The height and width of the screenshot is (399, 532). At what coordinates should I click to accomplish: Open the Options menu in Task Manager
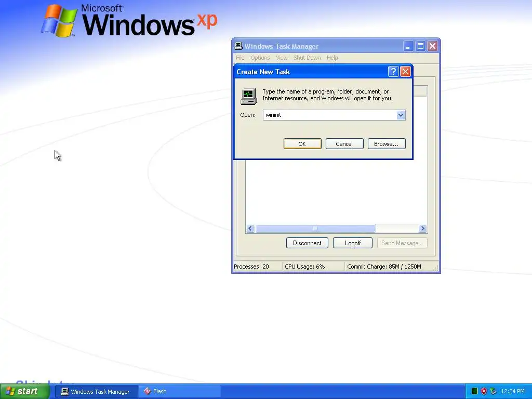tap(260, 58)
